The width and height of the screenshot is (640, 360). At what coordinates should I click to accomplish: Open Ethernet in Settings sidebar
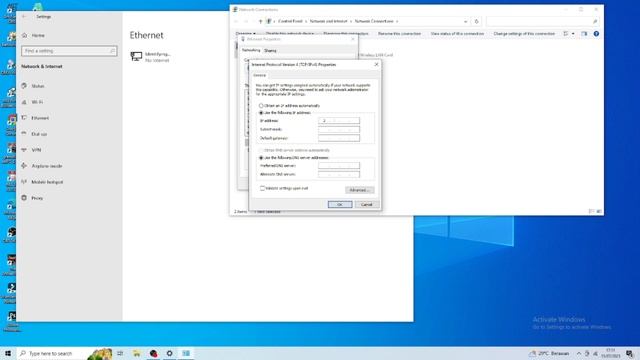click(x=40, y=118)
